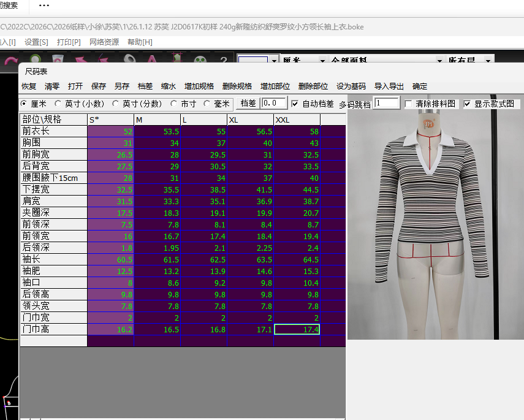Click the 多码跳档 input field
This screenshot has width=524, height=420.
coord(387,104)
